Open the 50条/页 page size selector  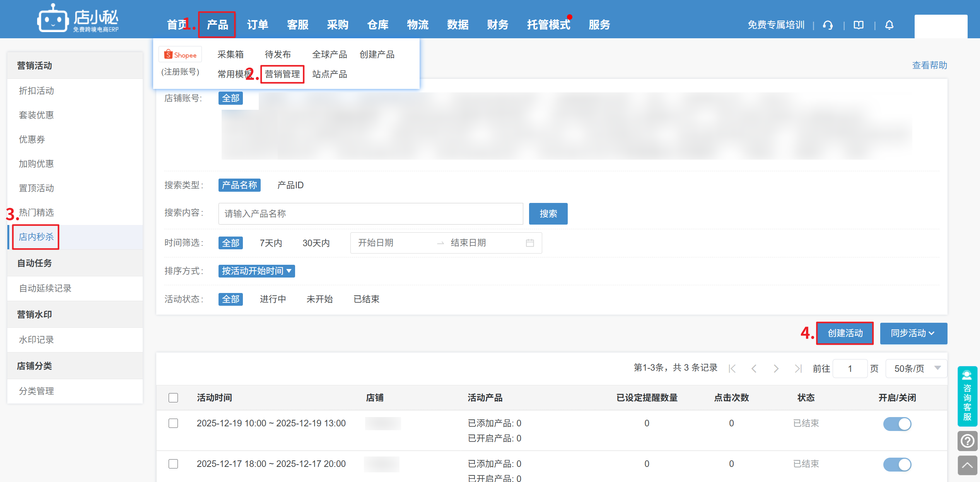(916, 368)
